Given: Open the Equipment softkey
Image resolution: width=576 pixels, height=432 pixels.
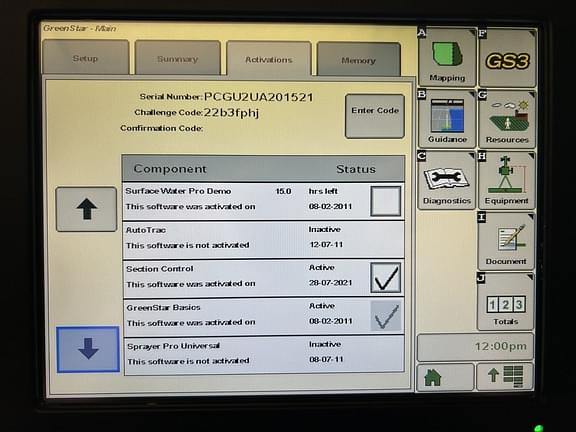Looking at the screenshot, I should click(x=506, y=180).
